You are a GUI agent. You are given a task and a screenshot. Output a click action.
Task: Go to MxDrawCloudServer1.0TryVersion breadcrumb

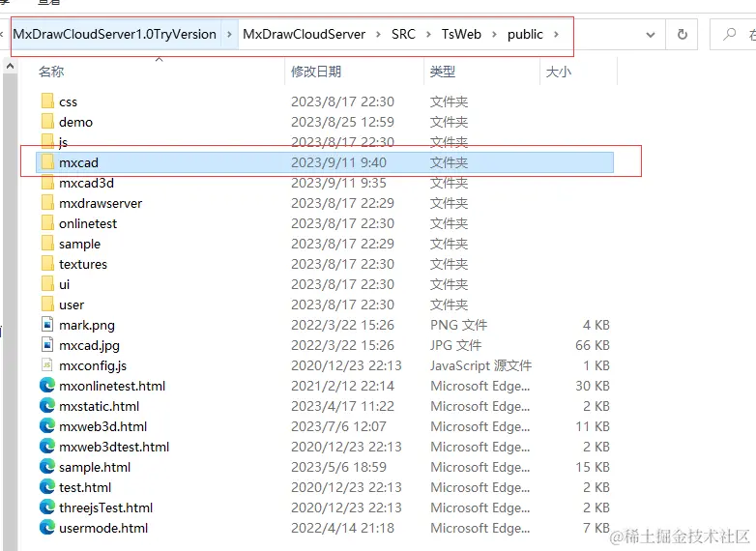point(115,34)
